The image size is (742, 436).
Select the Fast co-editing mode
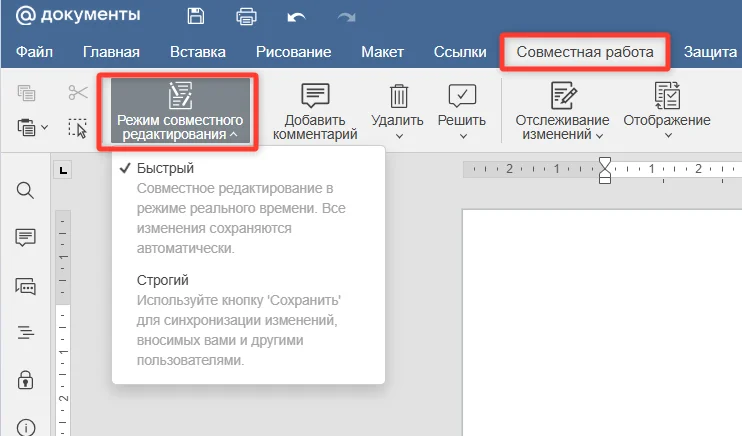point(248,208)
